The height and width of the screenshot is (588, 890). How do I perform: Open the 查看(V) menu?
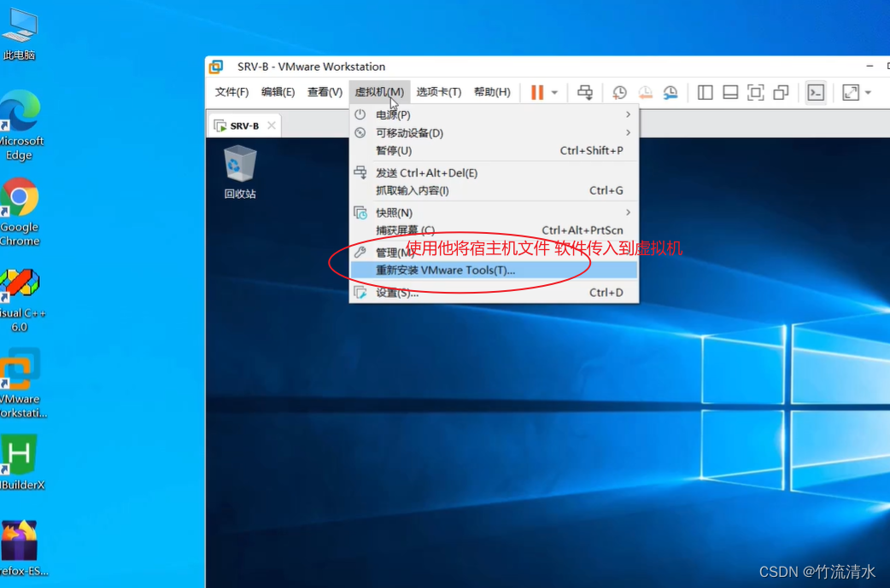click(x=325, y=92)
